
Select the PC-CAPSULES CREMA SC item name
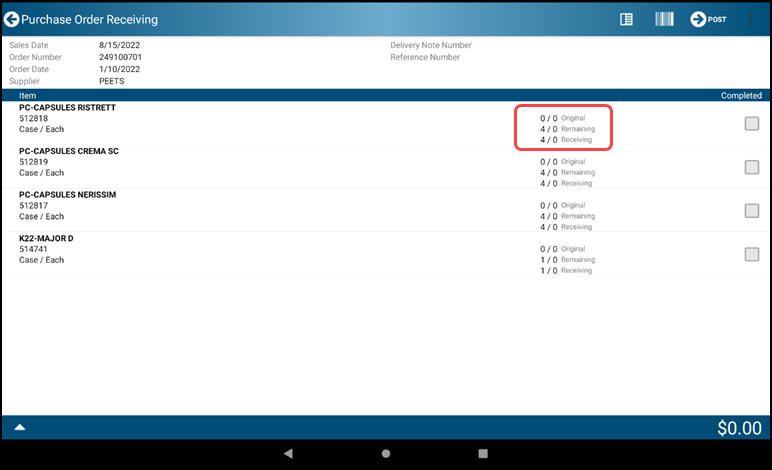coord(69,151)
